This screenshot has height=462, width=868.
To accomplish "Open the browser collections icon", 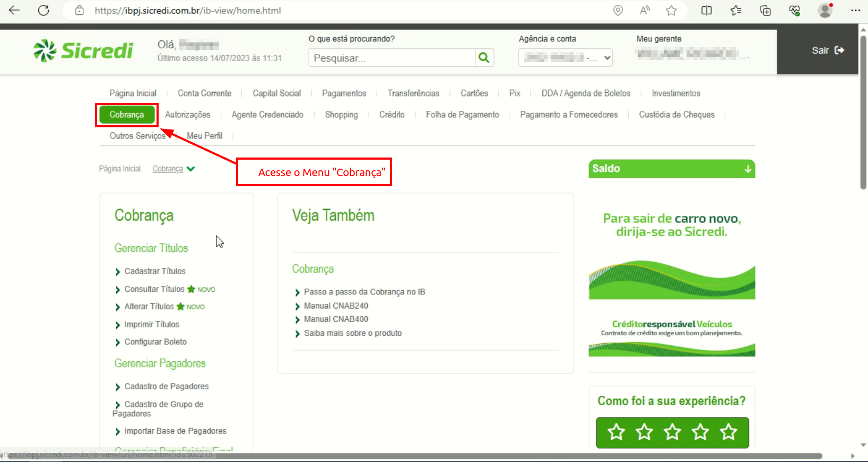I will (765, 10).
